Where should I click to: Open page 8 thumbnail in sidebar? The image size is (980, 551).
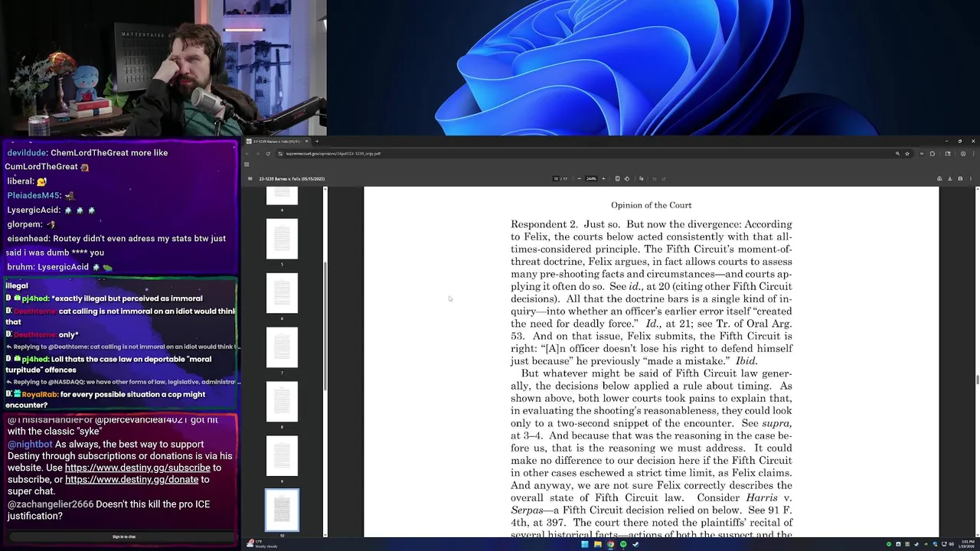click(x=282, y=402)
